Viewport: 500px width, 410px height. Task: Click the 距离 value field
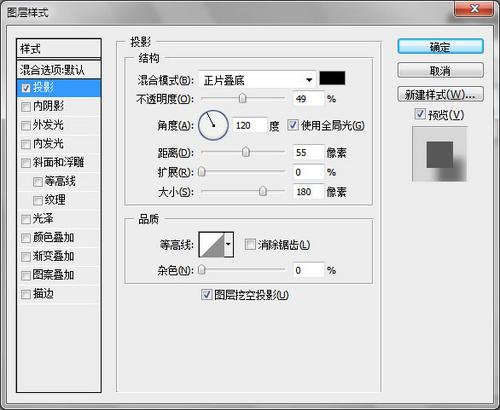pos(308,153)
